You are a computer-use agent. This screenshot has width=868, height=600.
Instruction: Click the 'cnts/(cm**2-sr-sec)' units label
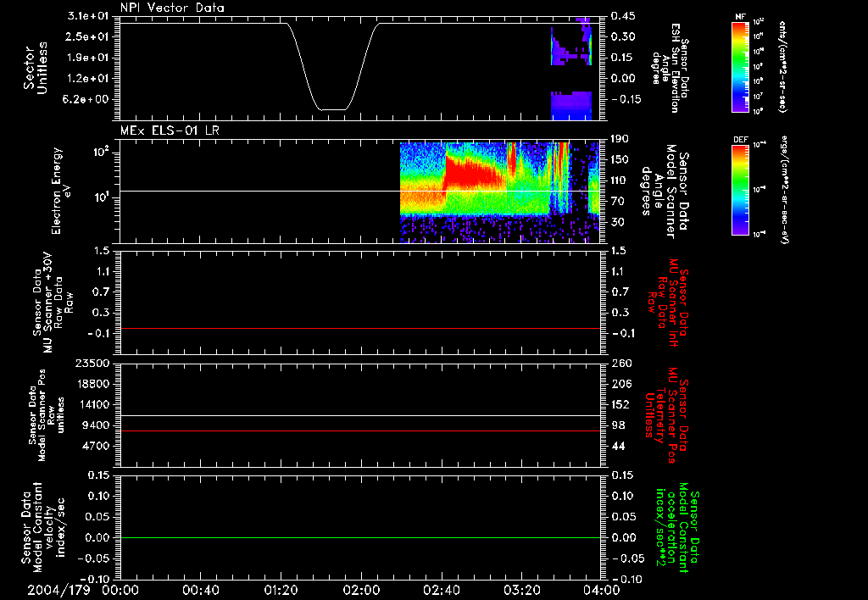pyautogui.click(x=782, y=66)
